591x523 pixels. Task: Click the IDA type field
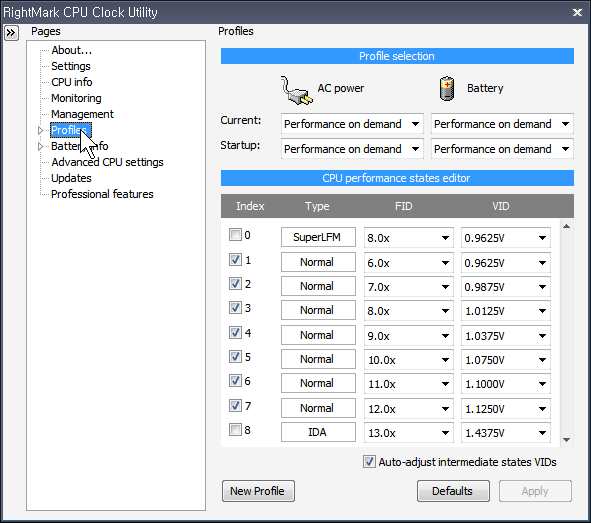click(x=318, y=432)
